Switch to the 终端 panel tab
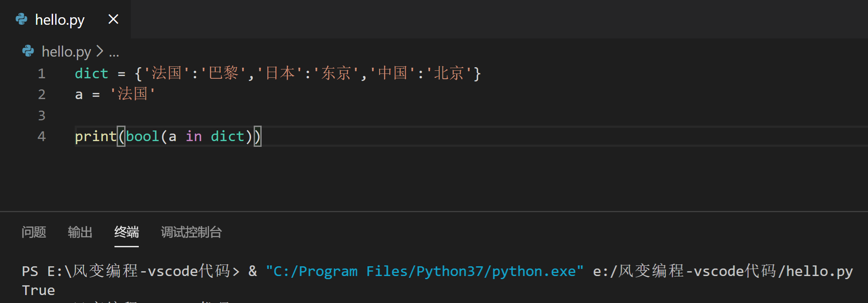Screen dimensions: 868x303 click(x=126, y=232)
